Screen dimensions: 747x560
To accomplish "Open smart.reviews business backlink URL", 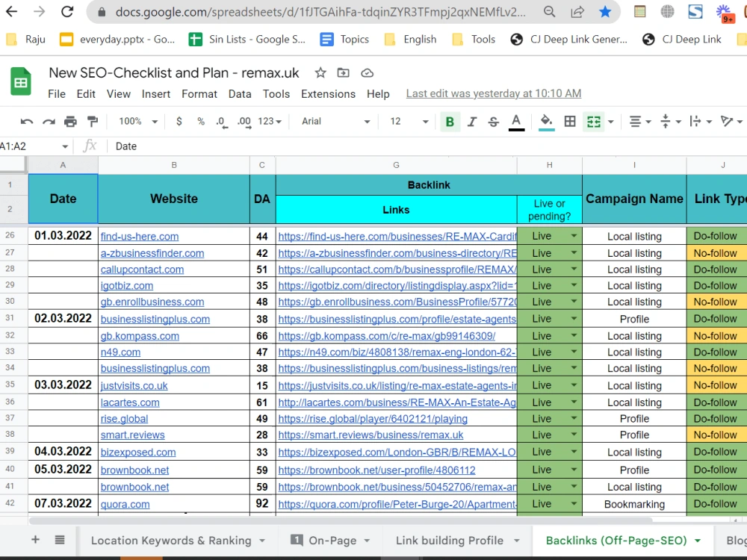I will (x=371, y=435).
